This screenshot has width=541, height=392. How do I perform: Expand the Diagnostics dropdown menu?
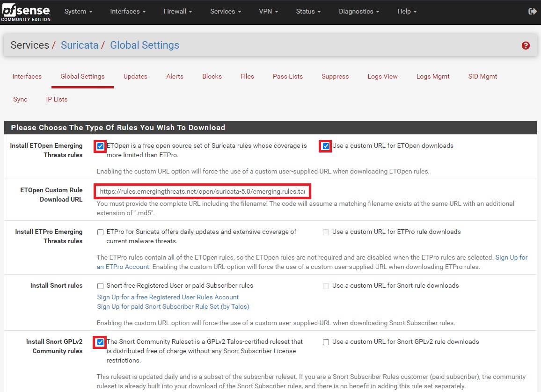tap(359, 11)
